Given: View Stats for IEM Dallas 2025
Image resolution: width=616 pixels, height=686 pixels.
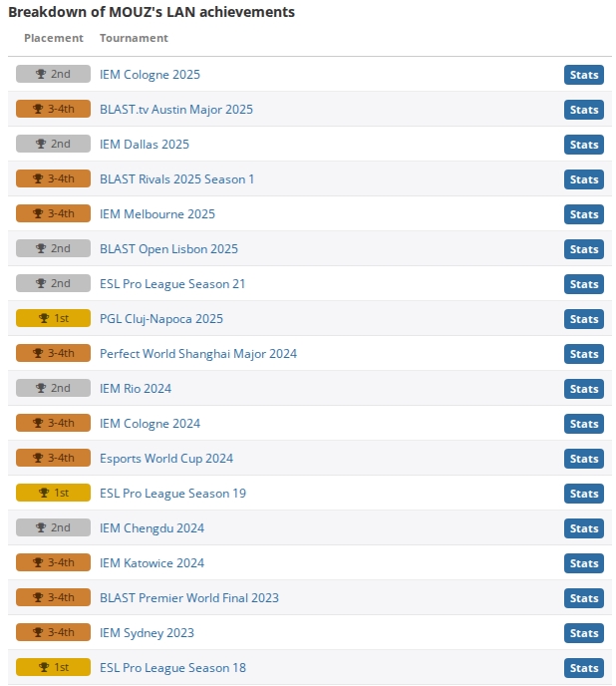Looking at the screenshot, I should tap(584, 145).
